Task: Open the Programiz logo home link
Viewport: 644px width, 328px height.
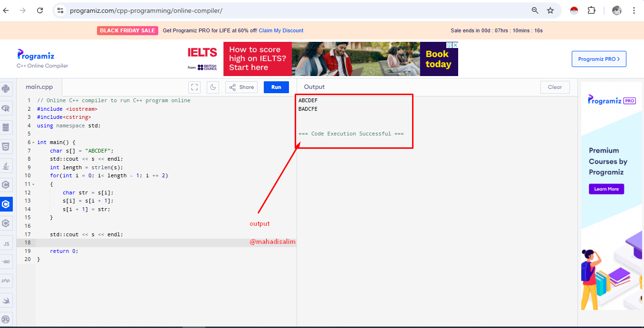Action: click(36, 55)
